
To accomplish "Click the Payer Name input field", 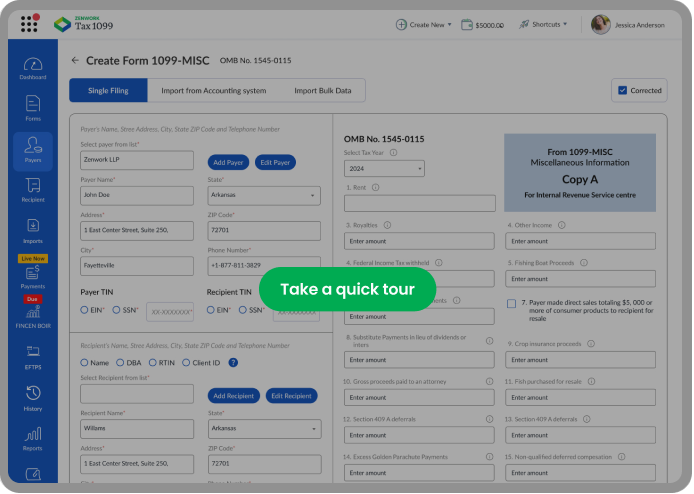I will (x=137, y=196).
